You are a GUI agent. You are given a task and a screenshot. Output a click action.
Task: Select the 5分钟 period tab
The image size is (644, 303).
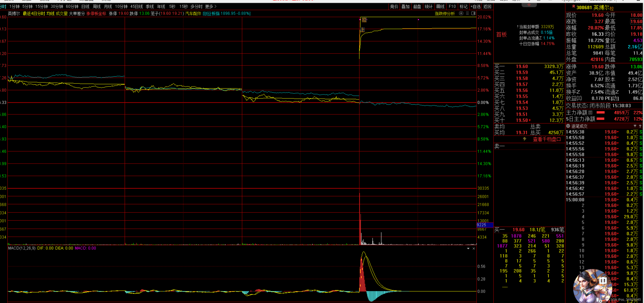click(27, 6)
